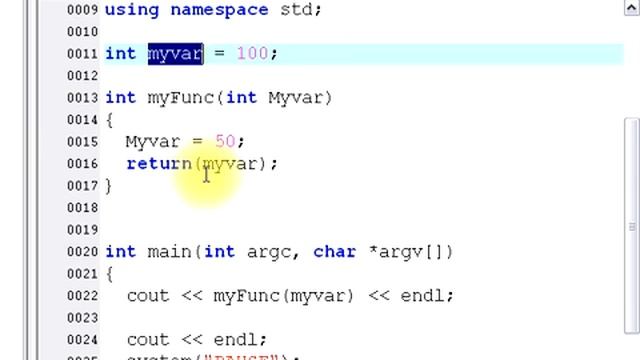Screen dimensions: 640x360
Task: Click 'argc' on line 0020
Action: click(x=269, y=252)
